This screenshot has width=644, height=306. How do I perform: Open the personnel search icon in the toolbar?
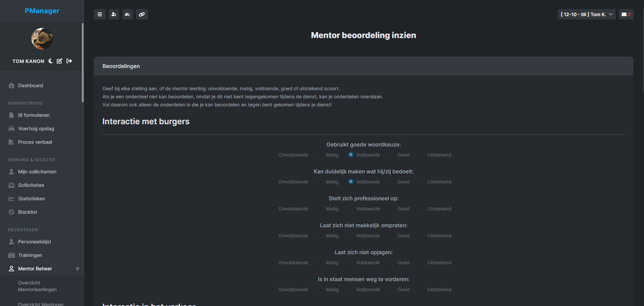coord(114,14)
